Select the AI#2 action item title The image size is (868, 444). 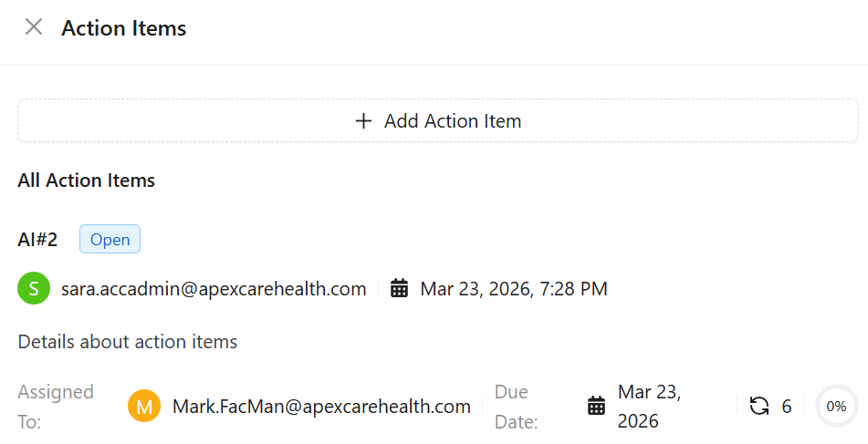(x=37, y=240)
